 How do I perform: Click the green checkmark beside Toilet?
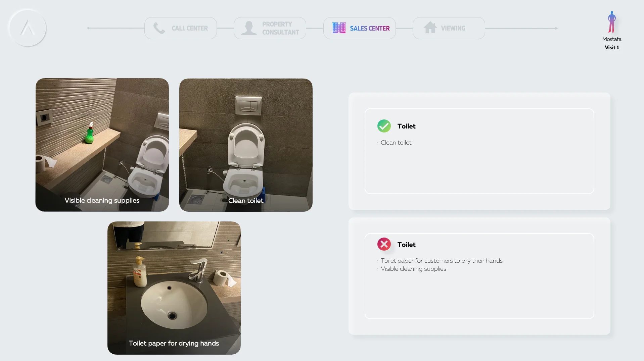[x=384, y=126]
